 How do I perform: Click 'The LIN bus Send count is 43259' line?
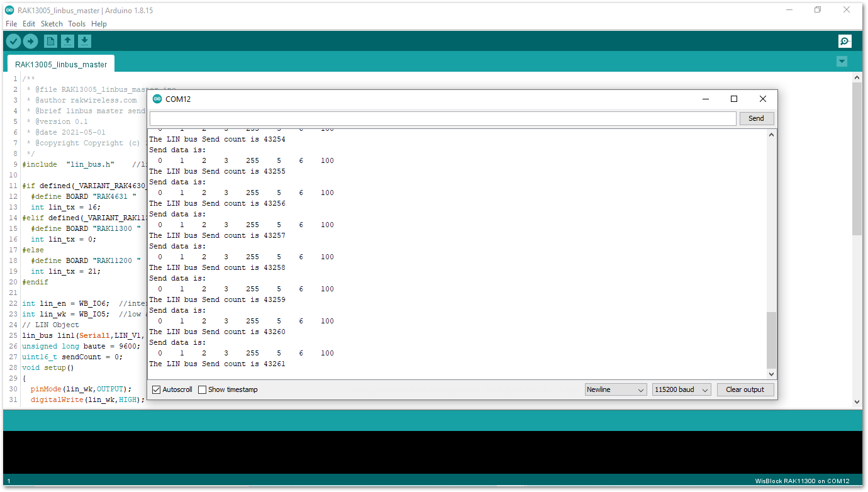[x=217, y=299]
